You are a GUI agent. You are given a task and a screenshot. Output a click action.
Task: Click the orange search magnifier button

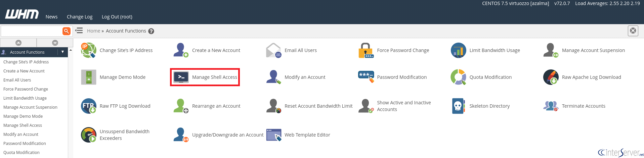coord(67,31)
